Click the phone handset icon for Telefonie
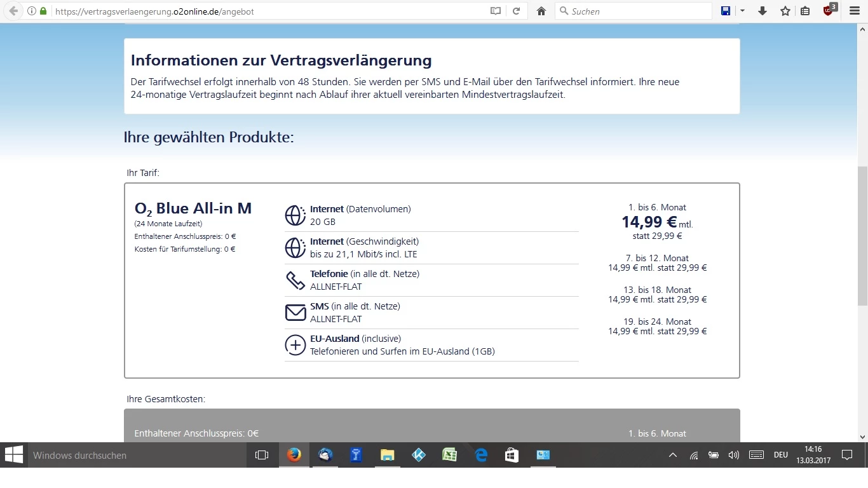This screenshot has width=868, height=488. [x=295, y=280]
